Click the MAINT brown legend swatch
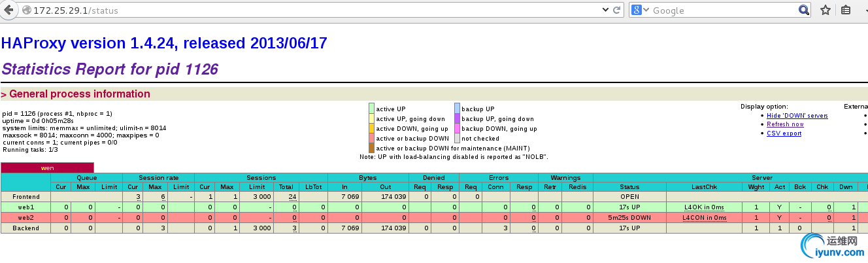Screen dimensions: 868x263 pos(371,148)
